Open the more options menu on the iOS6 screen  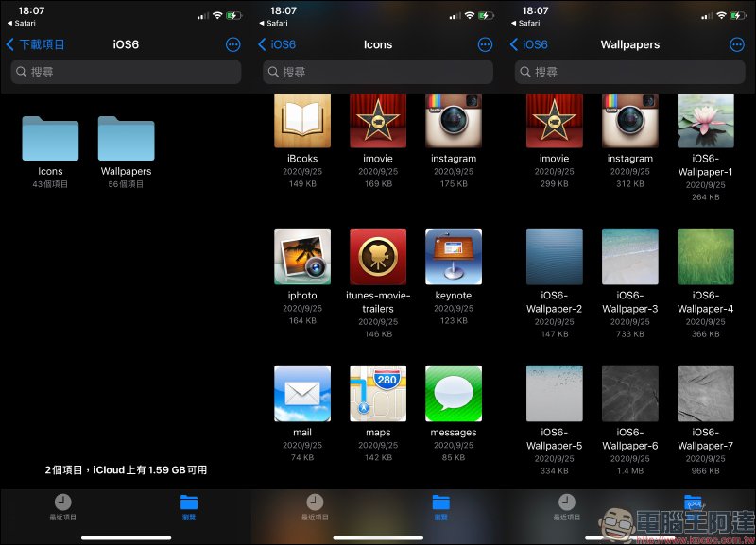tap(233, 44)
